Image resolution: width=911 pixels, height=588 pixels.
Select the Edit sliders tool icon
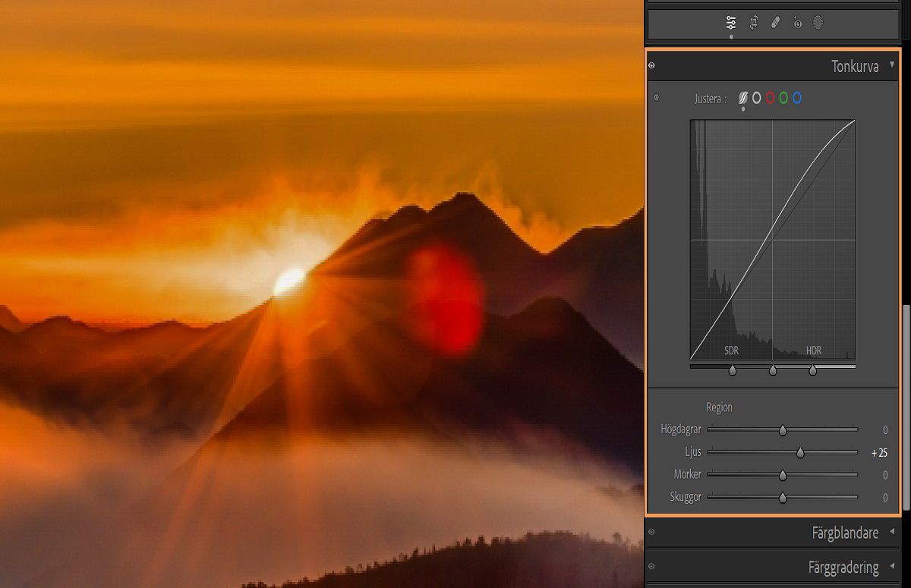(731, 23)
